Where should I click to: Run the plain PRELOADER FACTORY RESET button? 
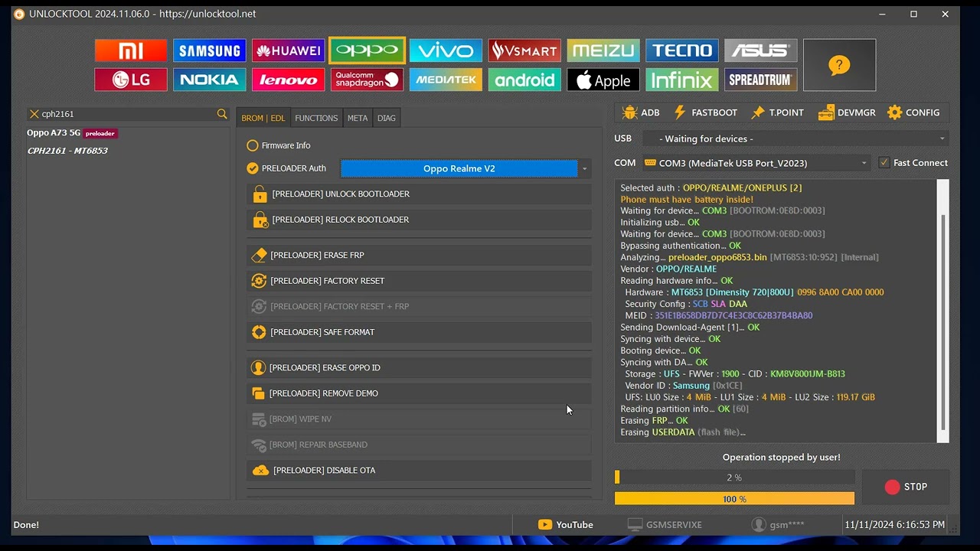419,281
